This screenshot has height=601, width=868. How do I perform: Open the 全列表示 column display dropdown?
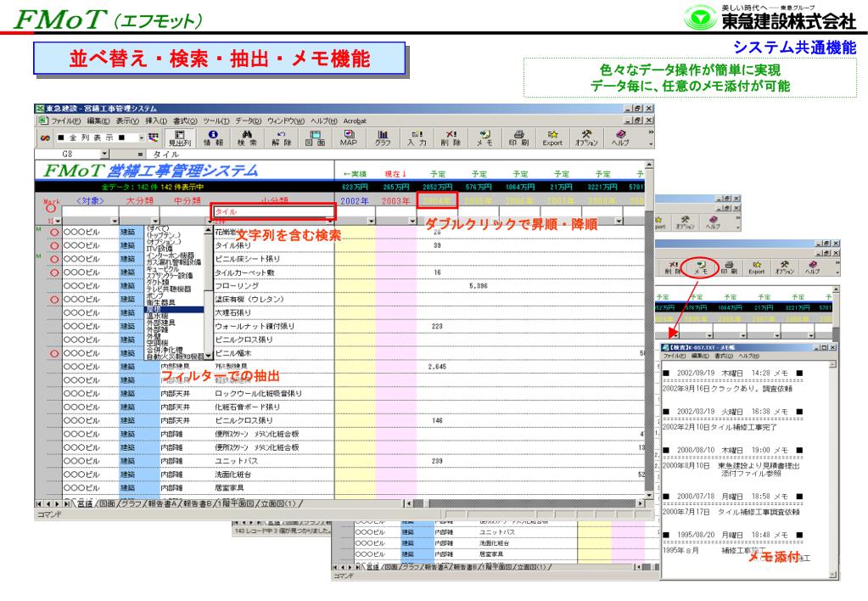(x=142, y=138)
